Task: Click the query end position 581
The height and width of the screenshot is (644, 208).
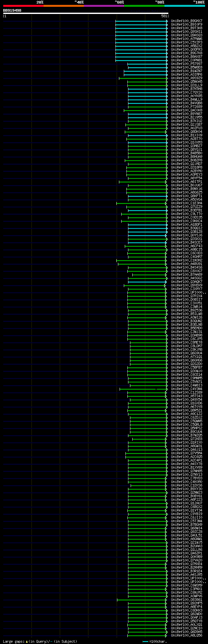Action: click(x=164, y=16)
